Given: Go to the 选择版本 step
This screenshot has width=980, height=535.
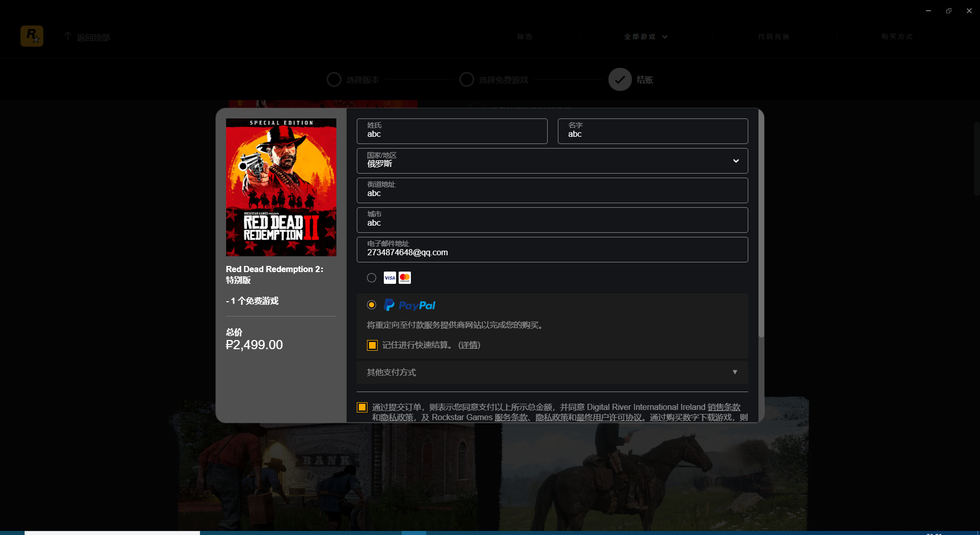Looking at the screenshot, I should [x=363, y=80].
